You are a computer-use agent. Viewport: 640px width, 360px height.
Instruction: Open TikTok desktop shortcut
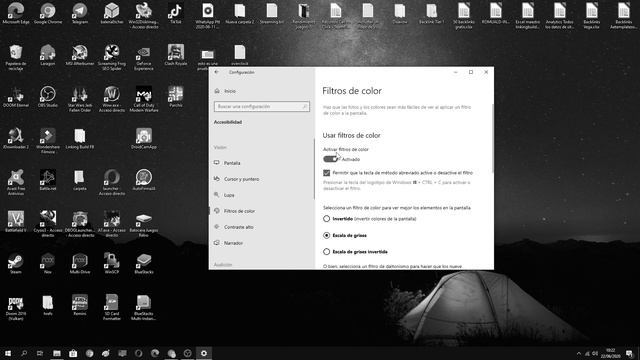coord(176,13)
